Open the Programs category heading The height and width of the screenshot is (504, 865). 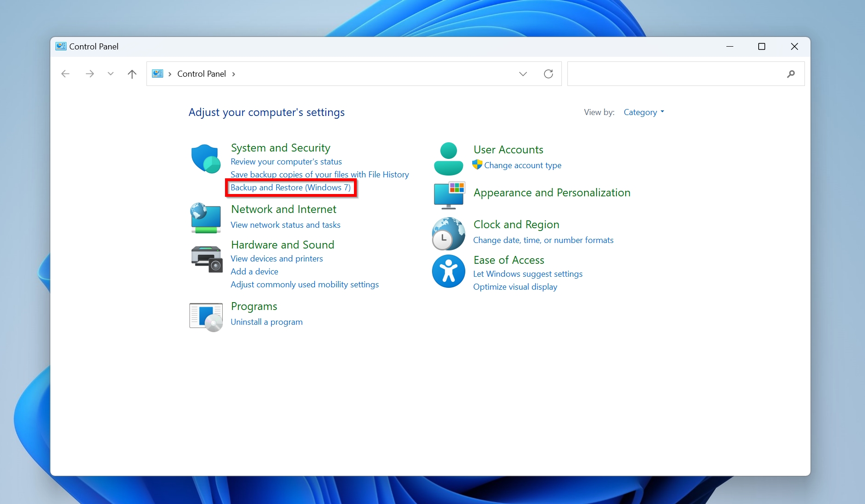[254, 306]
